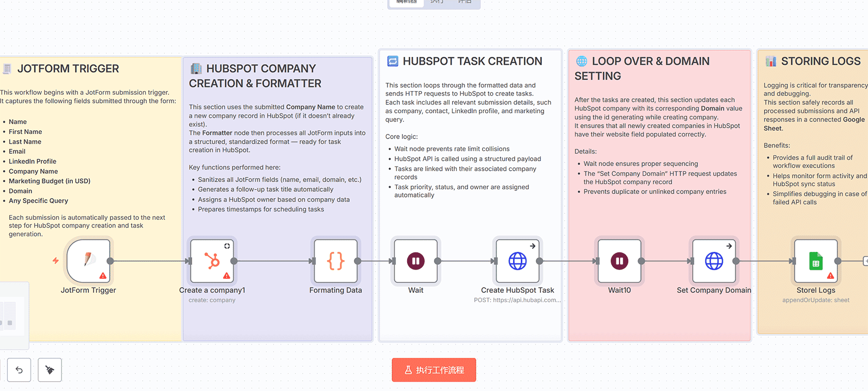
Task: Click the warning triangle on JotForm Trigger
Action: (x=103, y=276)
